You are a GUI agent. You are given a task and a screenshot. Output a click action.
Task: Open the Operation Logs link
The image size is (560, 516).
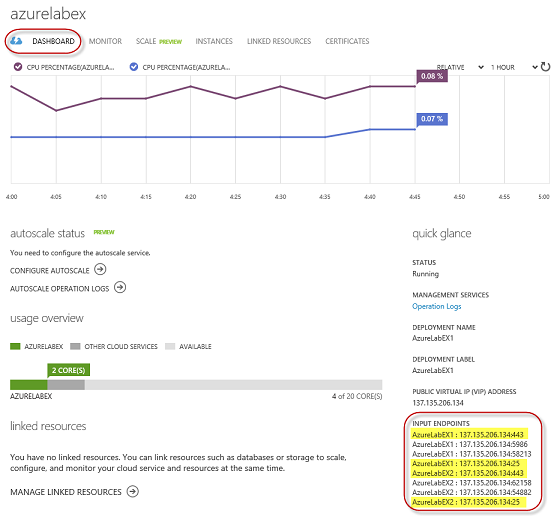click(436, 306)
